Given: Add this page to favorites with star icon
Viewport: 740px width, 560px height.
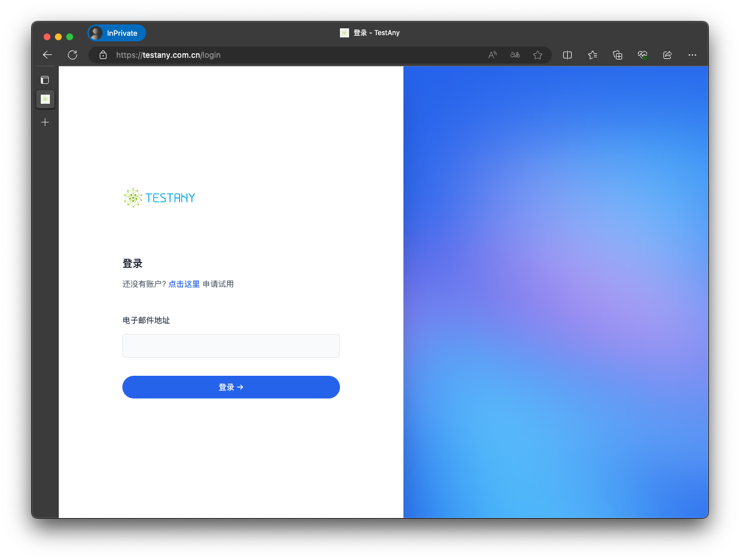Looking at the screenshot, I should pos(538,55).
